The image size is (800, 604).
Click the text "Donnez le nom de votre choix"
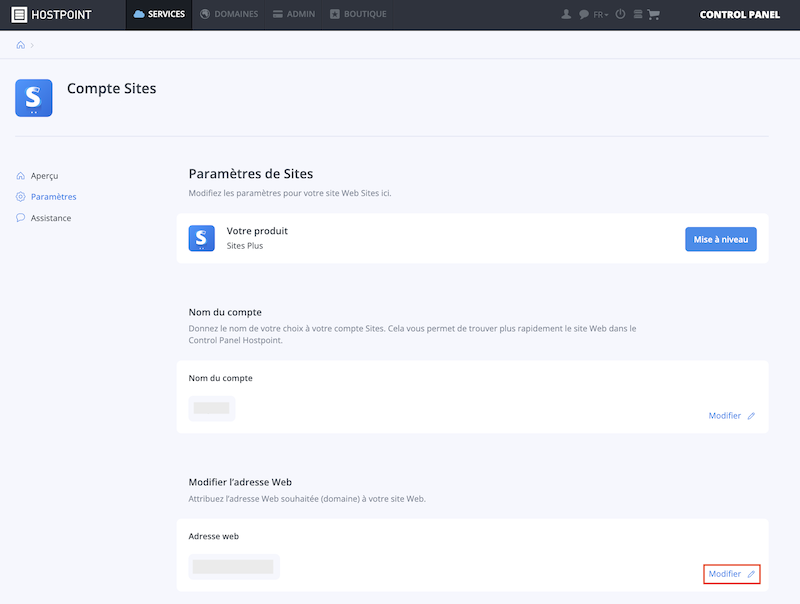click(246, 329)
